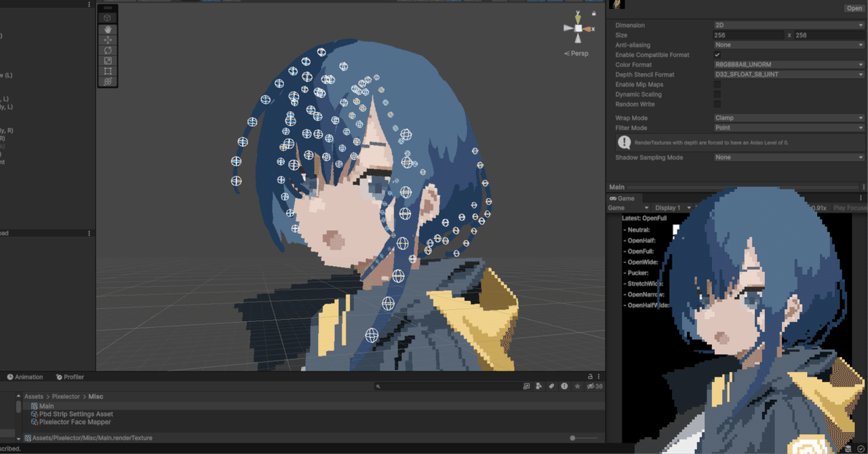
Task: Switch to the Profiler tab
Action: click(x=70, y=377)
